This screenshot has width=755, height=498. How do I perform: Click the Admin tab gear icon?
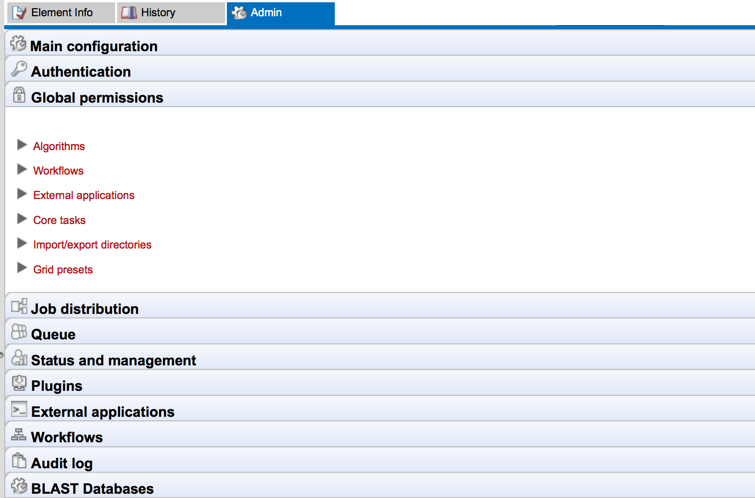[239, 13]
